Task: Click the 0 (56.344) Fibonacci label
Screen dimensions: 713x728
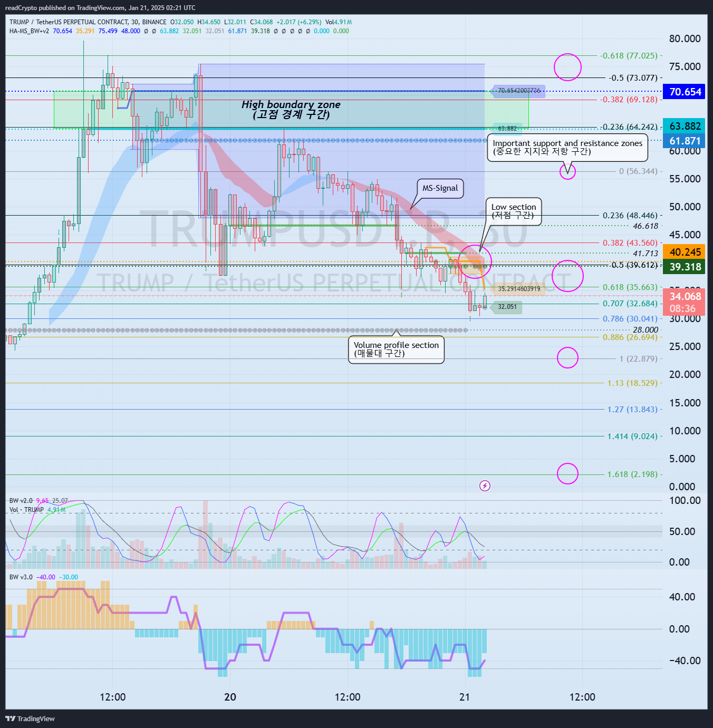Action: coord(638,171)
